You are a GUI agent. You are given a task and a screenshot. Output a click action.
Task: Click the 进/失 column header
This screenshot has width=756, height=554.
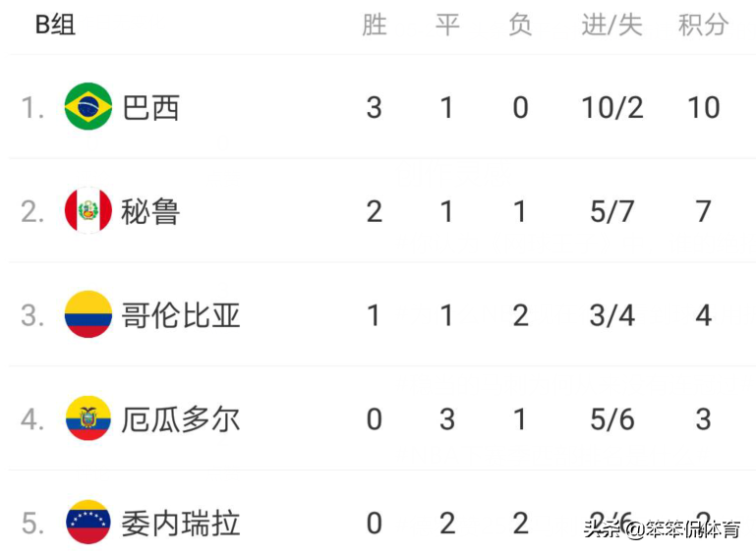click(611, 25)
